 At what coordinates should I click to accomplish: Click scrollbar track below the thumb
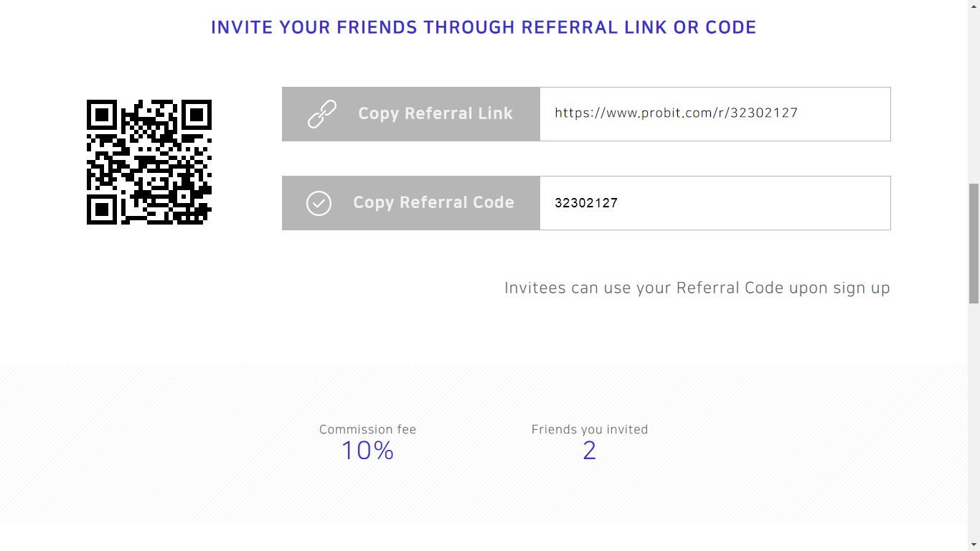point(974,421)
